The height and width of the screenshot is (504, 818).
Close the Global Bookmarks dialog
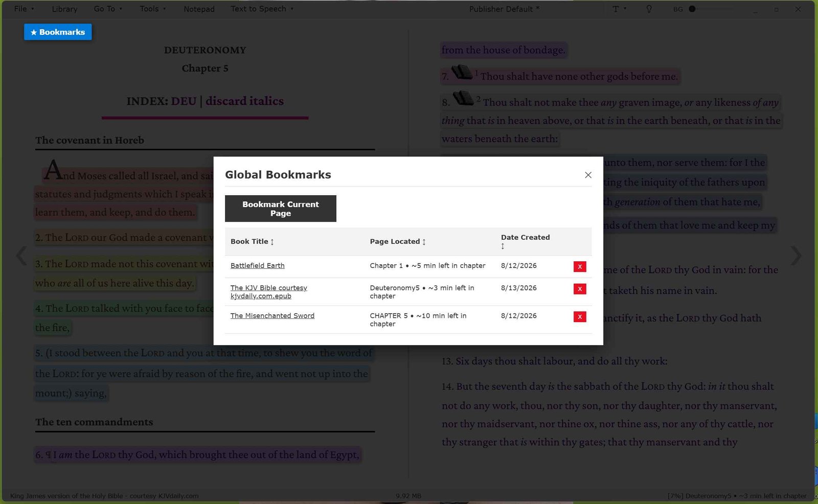tap(588, 175)
